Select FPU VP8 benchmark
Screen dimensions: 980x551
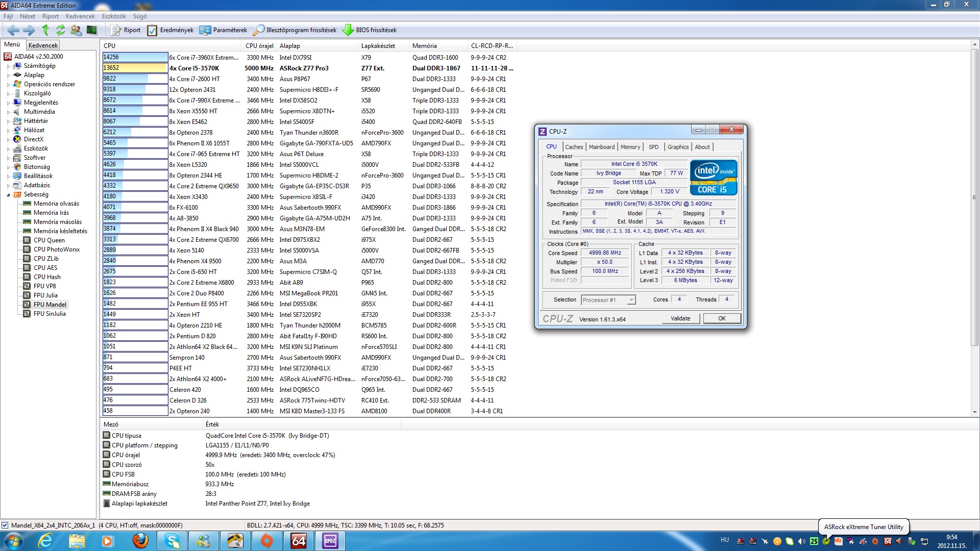point(45,286)
